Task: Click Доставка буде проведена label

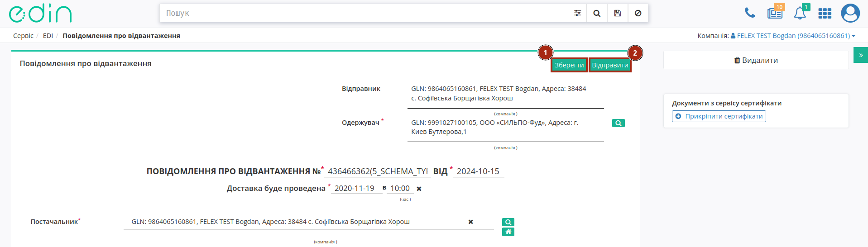Action: click(x=276, y=188)
